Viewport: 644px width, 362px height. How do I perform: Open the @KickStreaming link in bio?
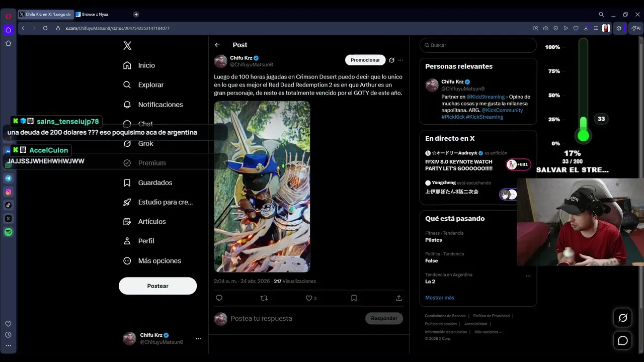coord(486,97)
